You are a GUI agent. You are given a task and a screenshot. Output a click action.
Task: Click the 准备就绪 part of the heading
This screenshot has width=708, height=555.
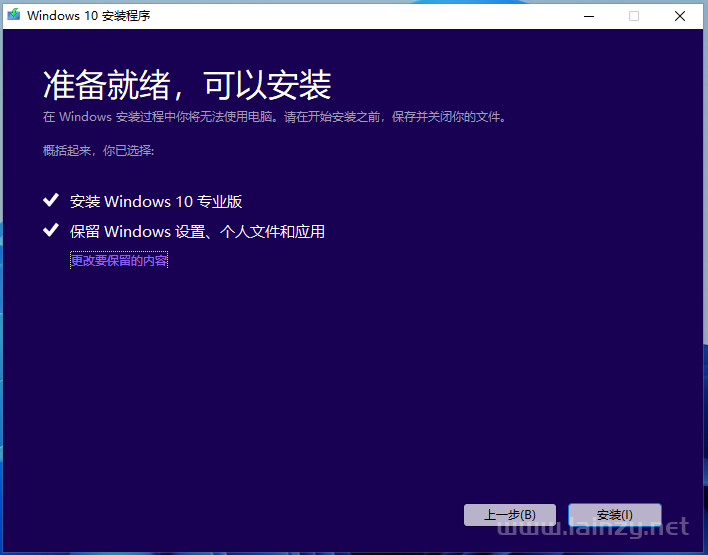click(x=106, y=85)
